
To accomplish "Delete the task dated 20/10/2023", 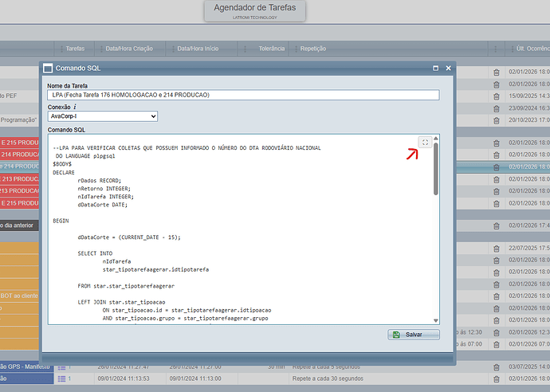I will click(497, 120).
